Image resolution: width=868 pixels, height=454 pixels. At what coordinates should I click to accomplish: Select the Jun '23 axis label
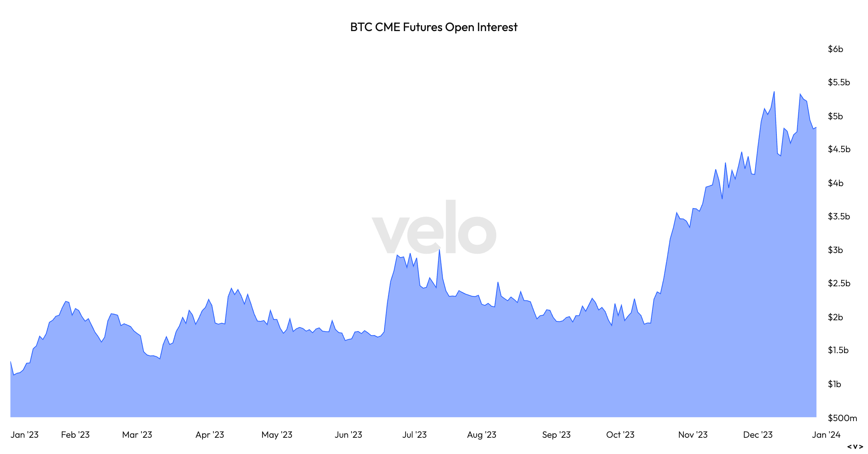348,435
